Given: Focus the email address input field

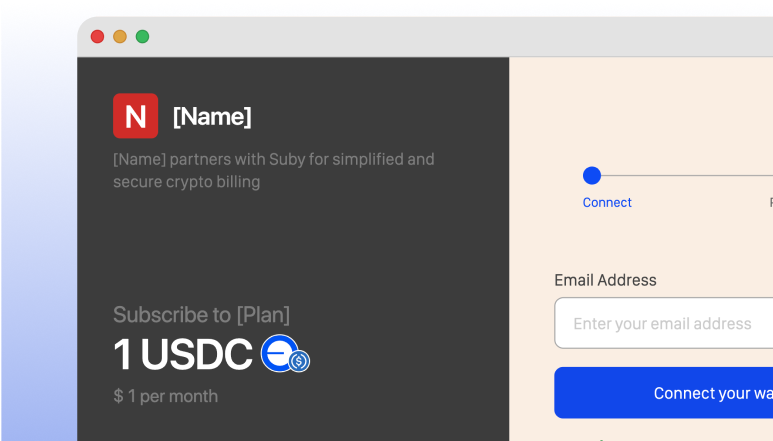Looking at the screenshot, I should pos(664,323).
